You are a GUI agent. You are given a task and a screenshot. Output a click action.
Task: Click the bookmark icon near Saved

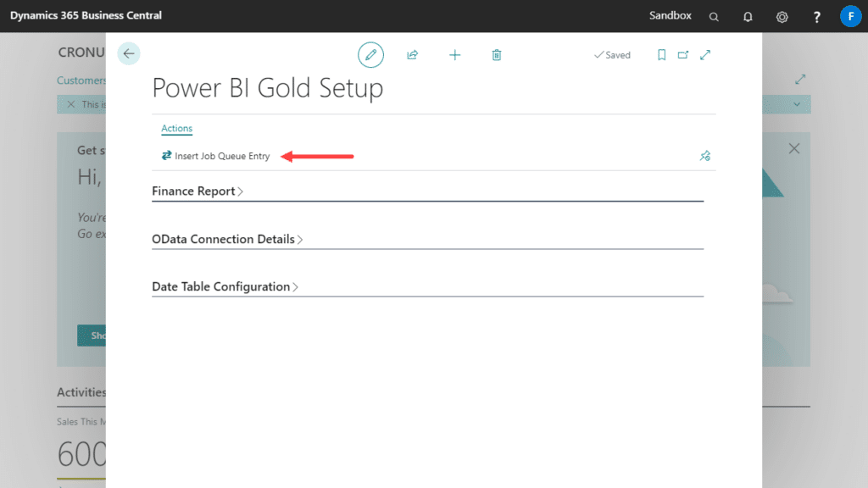[661, 54]
